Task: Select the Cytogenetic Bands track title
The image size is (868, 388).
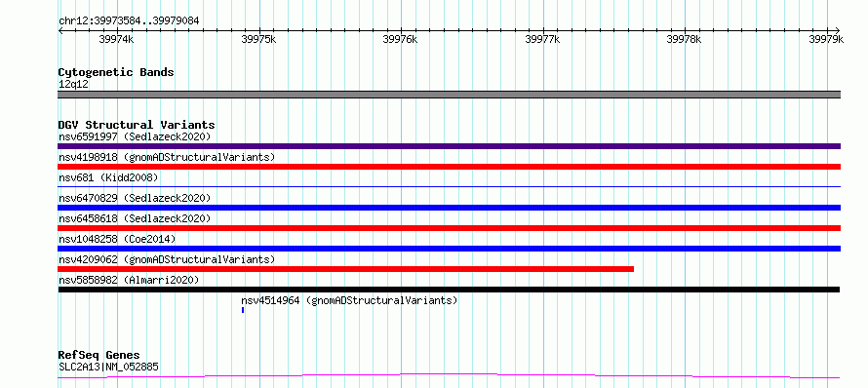Action: click(x=116, y=72)
